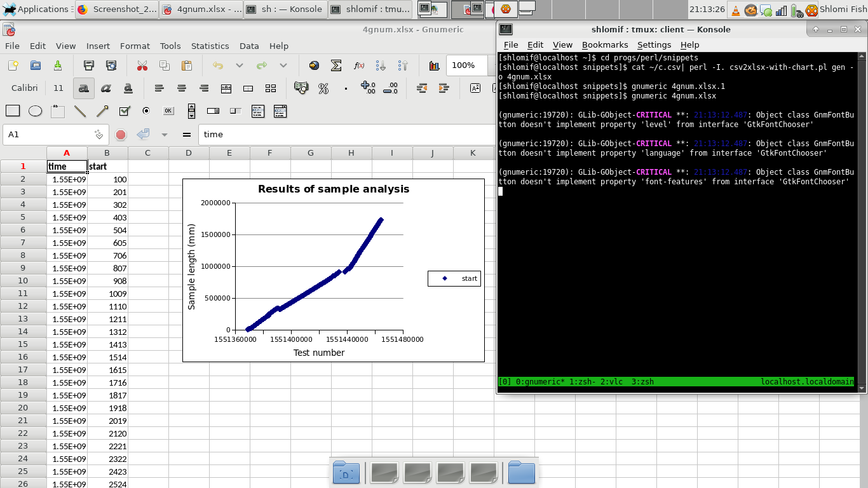Click the formula bar accept button
868x488 pixels.
click(x=143, y=135)
